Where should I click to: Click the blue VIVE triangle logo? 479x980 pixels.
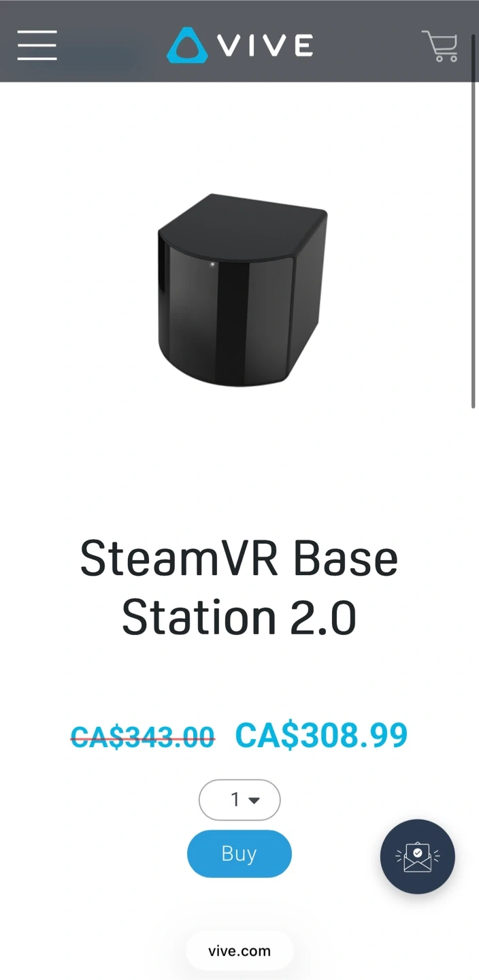(x=186, y=46)
